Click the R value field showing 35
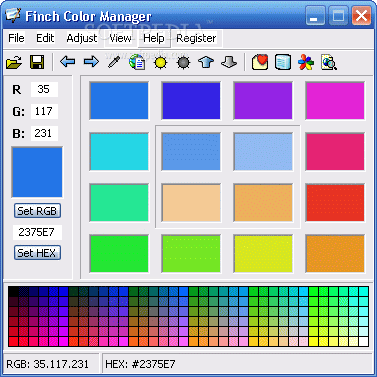 coord(44,89)
